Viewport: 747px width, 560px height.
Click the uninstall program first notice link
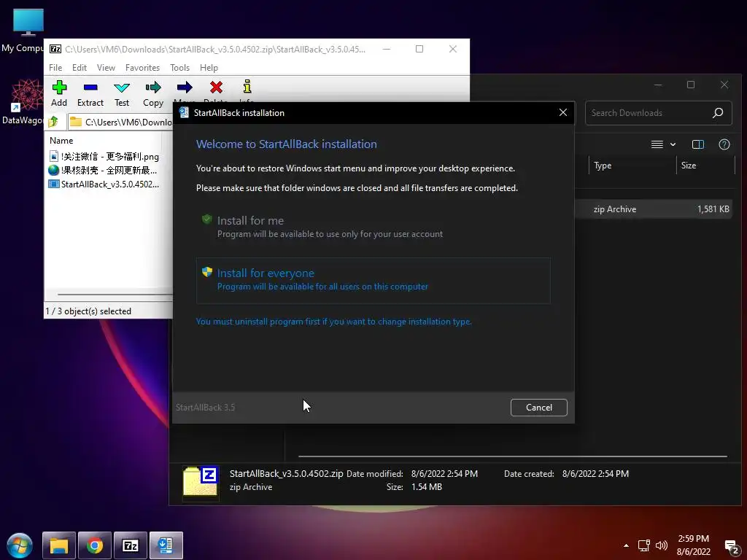(333, 322)
